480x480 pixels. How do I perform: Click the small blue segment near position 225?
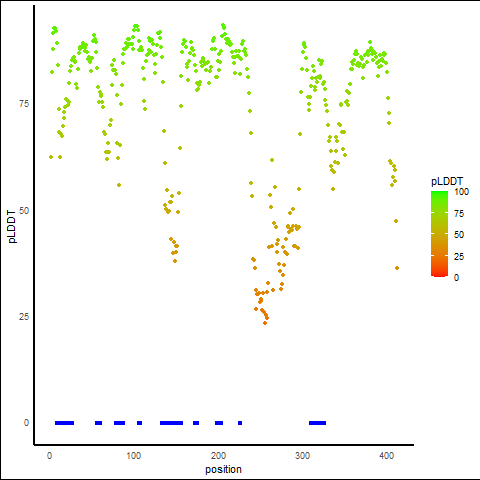point(240,423)
